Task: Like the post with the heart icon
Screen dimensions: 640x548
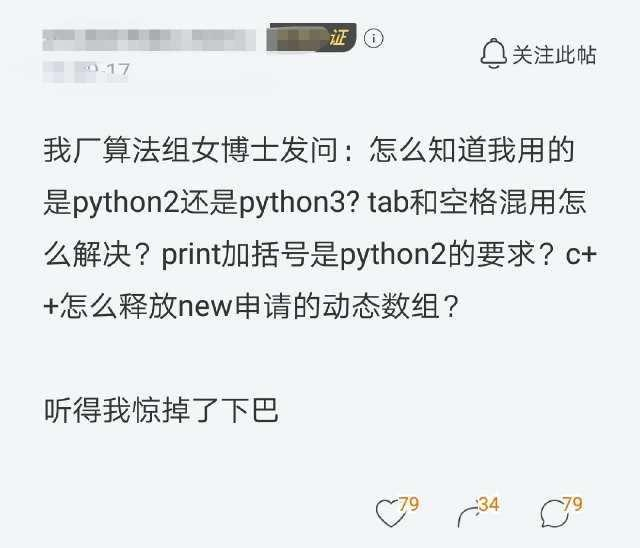Action: coord(390,513)
